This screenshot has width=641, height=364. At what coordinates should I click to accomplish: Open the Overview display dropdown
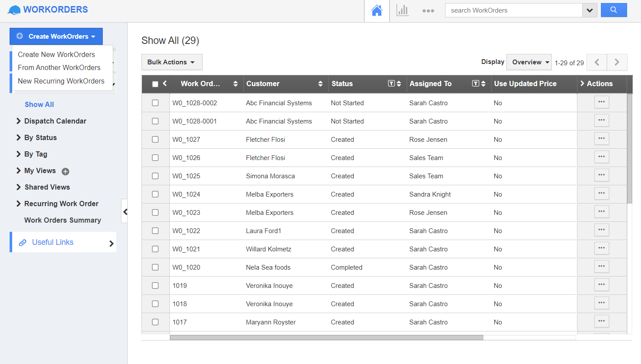(x=529, y=62)
